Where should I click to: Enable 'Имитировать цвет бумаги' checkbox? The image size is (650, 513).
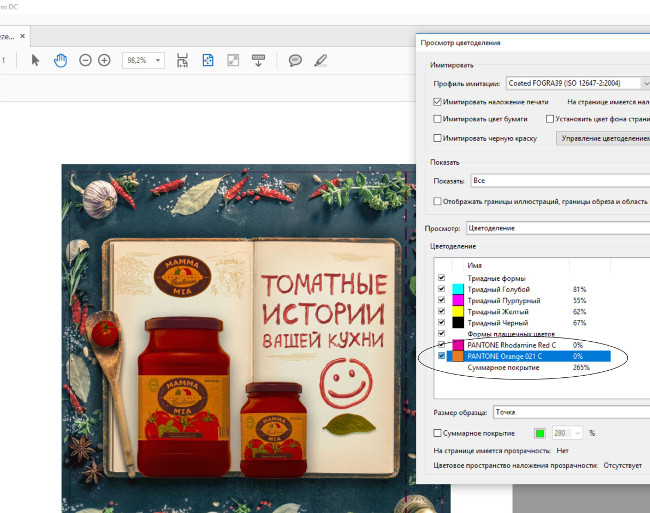tap(438, 120)
